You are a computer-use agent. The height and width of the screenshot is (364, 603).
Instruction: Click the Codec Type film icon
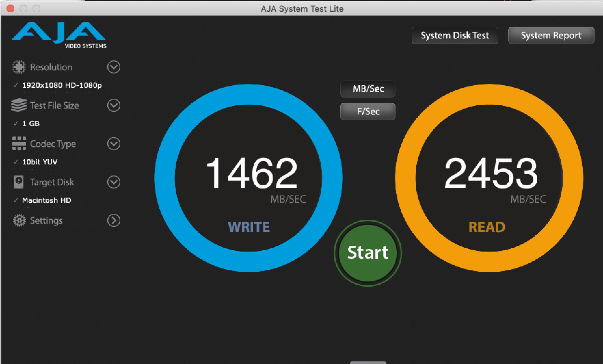tap(19, 144)
